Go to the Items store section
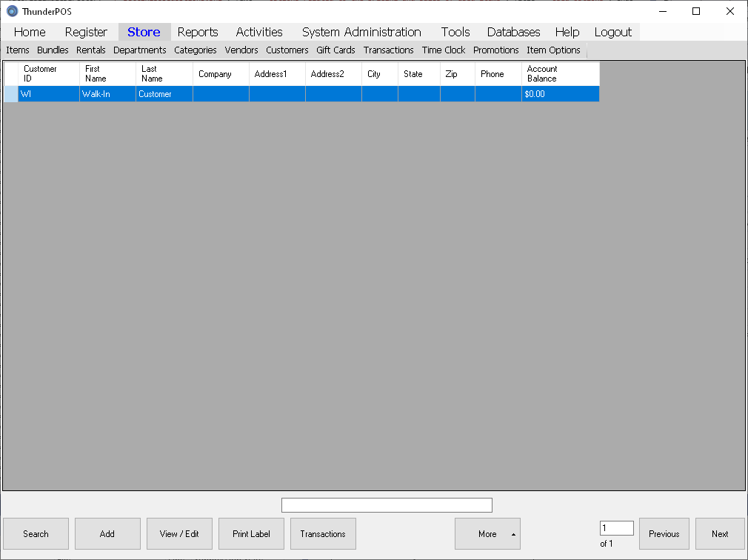Viewport: 748px width, 560px height. (x=18, y=50)
